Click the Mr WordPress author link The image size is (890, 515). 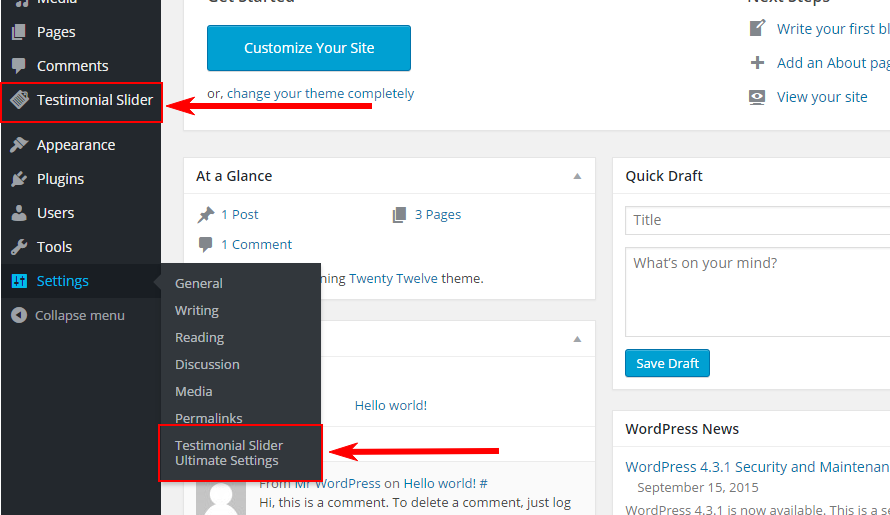pos(337,484)
